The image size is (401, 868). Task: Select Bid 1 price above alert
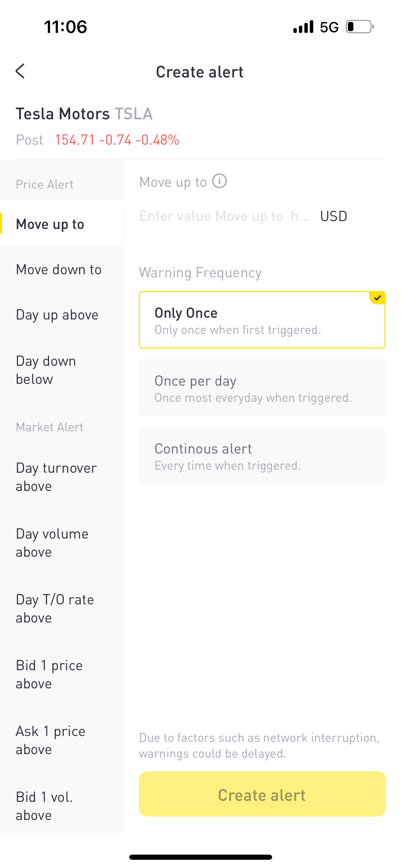49,675
